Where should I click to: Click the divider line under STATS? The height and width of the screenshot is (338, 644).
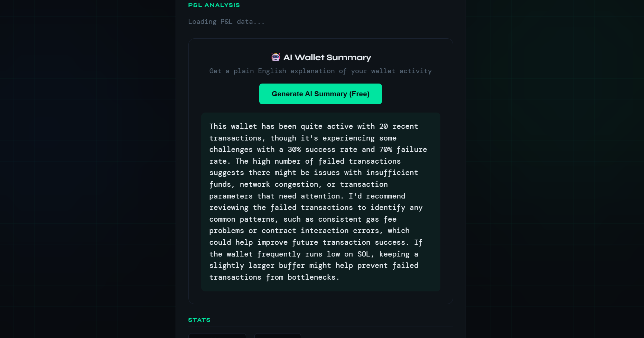[320, 327]
